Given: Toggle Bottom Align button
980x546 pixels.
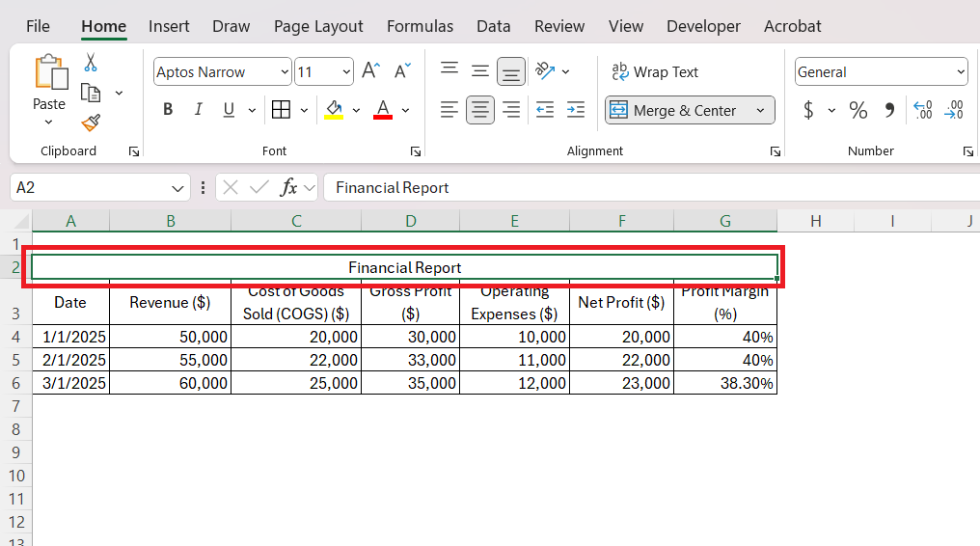Looking at the screenshot, I should click(x=510, y=71).
